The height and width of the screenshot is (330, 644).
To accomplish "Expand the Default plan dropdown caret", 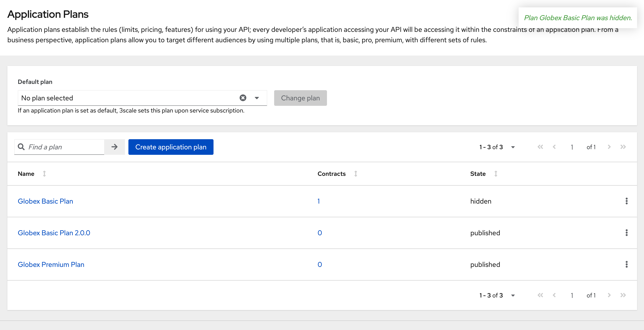I will click(x=257, y=98).
